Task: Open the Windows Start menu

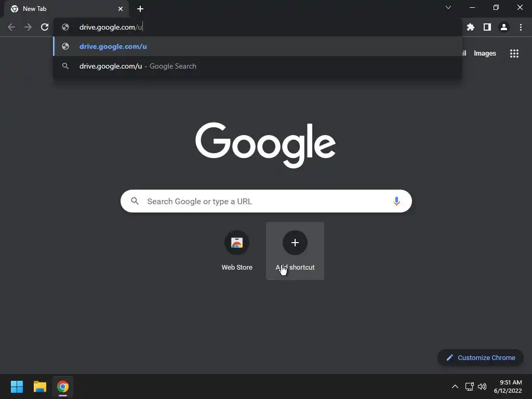Action: 17,387
